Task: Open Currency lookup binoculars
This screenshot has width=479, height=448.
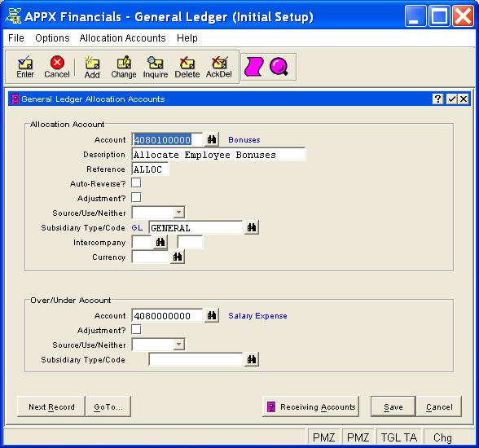Action: (178, 257)
